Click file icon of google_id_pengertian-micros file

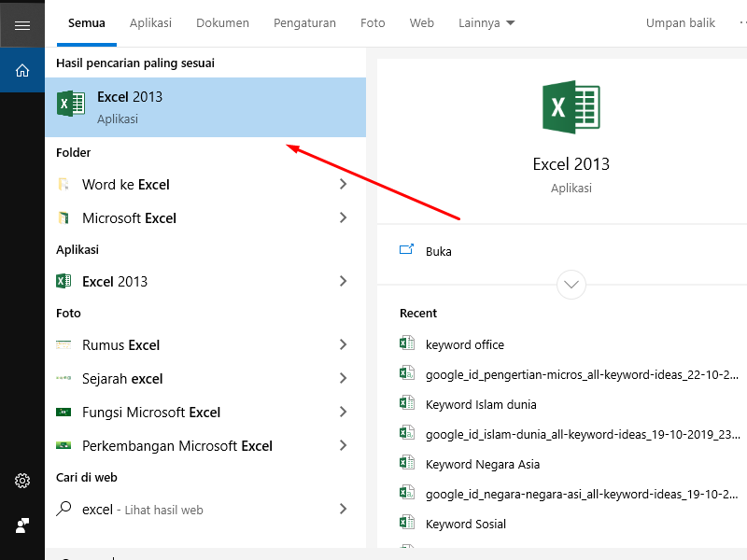[407, 372]
